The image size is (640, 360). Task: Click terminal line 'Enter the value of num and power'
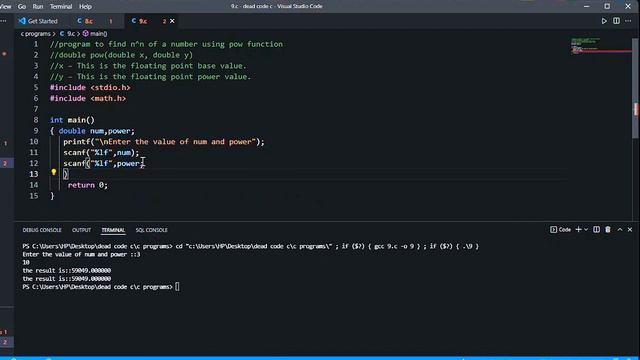pyautogui.click(x=81, y=254)
